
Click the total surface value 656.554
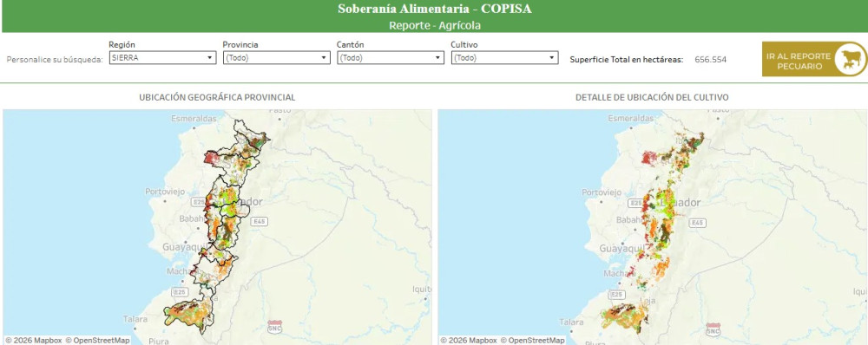click(710, 60)
